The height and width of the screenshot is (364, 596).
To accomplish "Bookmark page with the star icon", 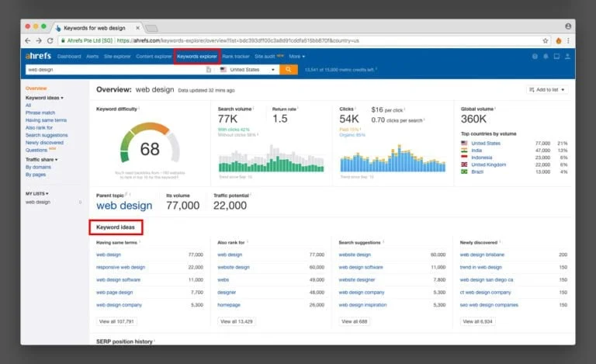I will (546, 40).
